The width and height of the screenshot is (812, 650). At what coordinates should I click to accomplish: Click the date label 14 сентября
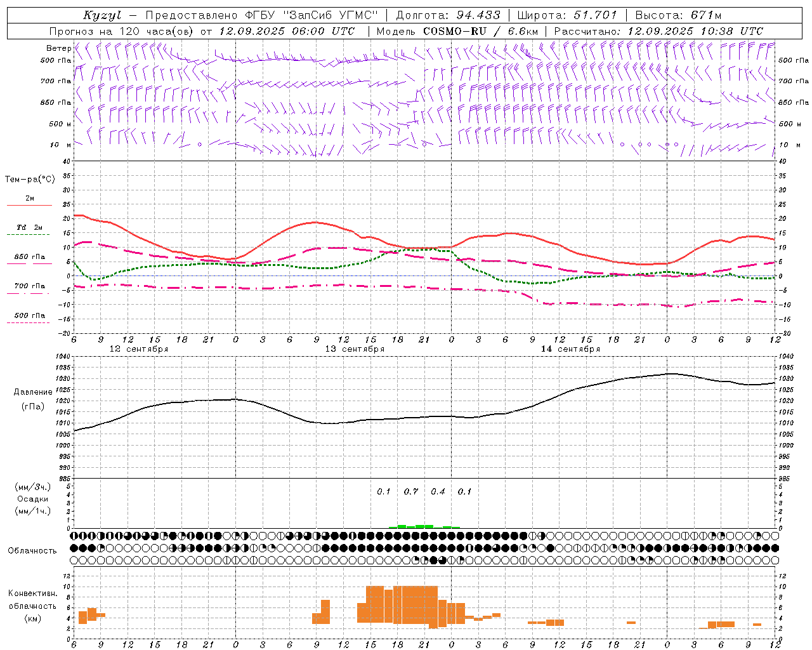[x=570, y=348]
